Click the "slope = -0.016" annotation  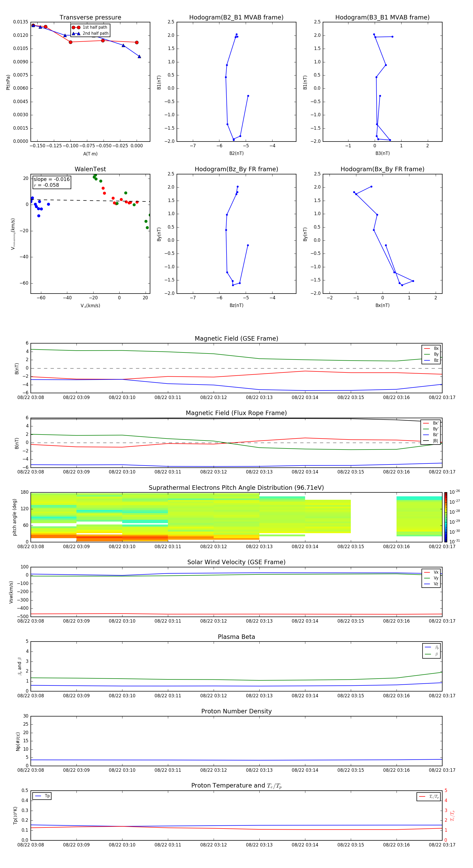[52, 179]
